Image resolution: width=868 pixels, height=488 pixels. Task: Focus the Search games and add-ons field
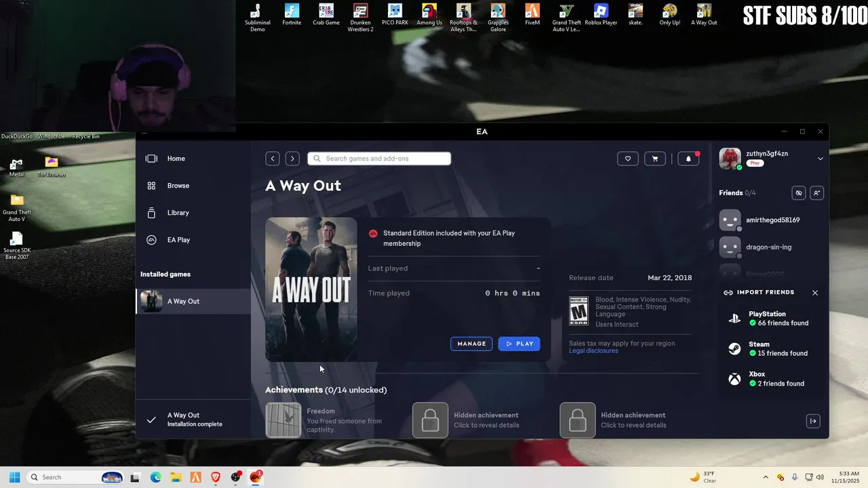pyautogui.click(x=379, y=159)
